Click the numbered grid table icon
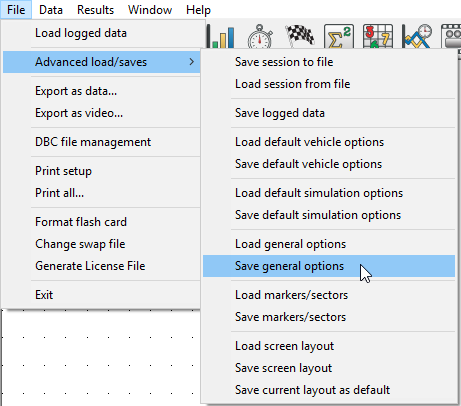This screenshot has height=406, width=461. pos(378,36)
